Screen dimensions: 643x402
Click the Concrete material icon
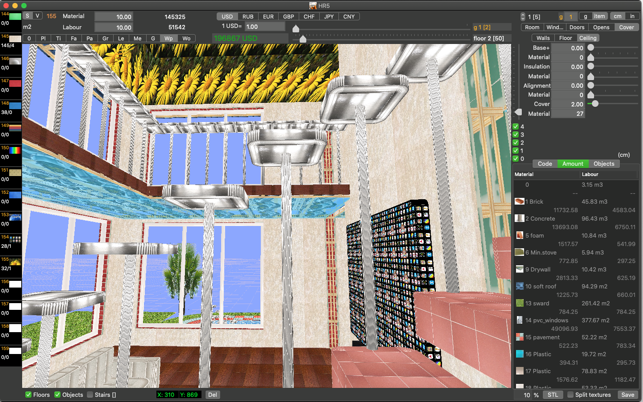click(519, 218)
